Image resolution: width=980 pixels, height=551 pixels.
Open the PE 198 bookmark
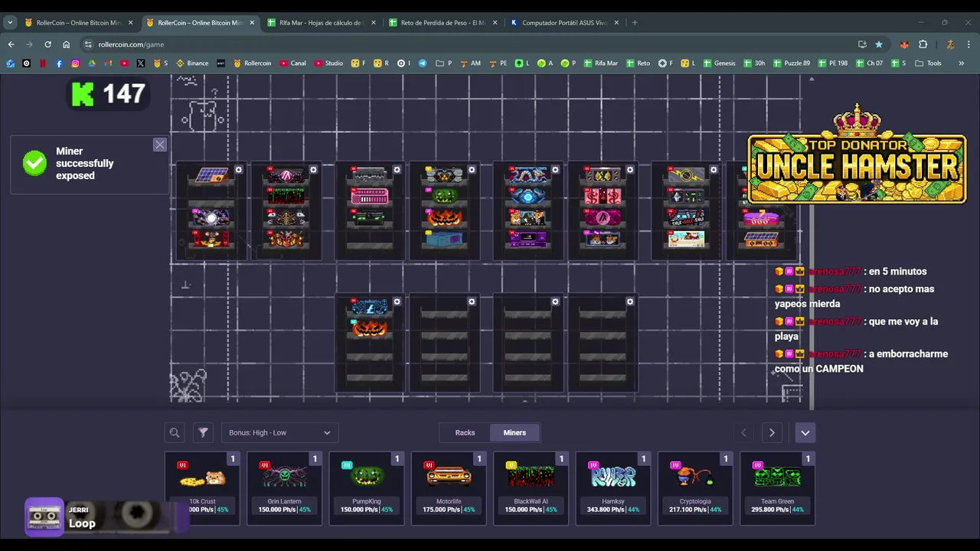click(x=833, y=63)
